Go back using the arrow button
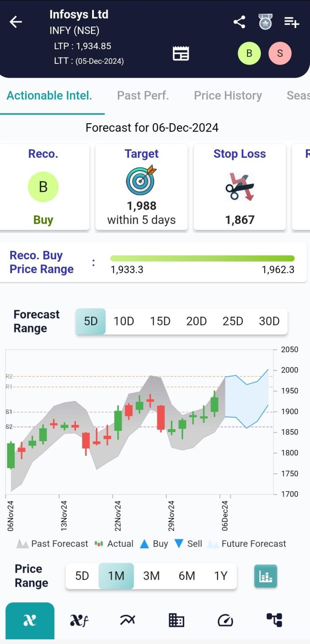 pyautogui.click(x=16, y=22)
